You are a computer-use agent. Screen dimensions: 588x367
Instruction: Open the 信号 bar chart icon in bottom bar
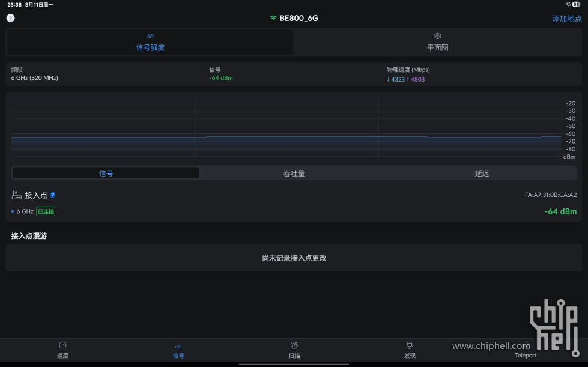point(178,345)
